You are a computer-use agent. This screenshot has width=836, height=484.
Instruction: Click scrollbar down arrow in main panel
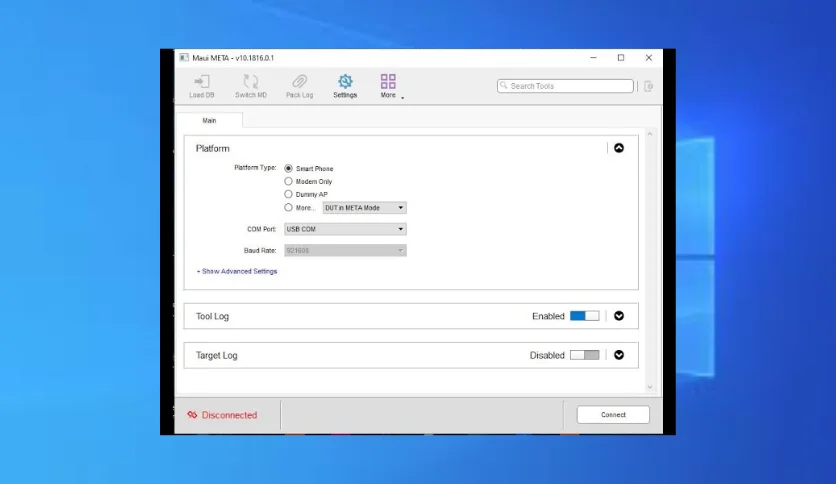tap(649, 388)
